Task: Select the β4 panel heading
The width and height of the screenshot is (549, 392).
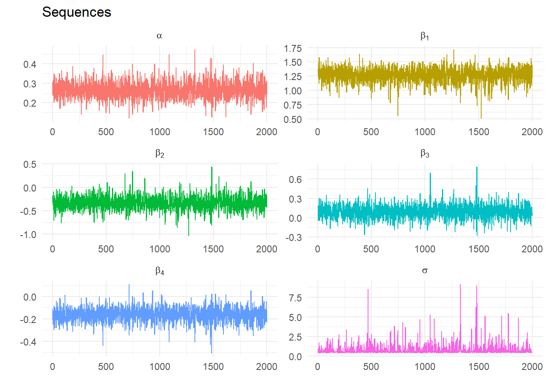Action: [159, 271]
